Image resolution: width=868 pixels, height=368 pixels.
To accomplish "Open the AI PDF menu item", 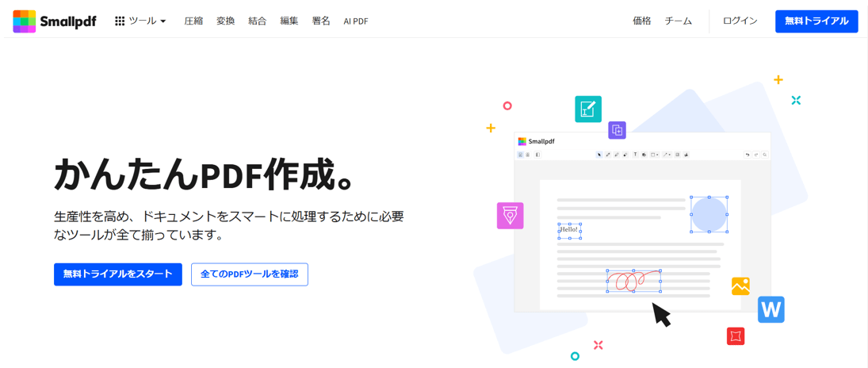I will (356, 21).
